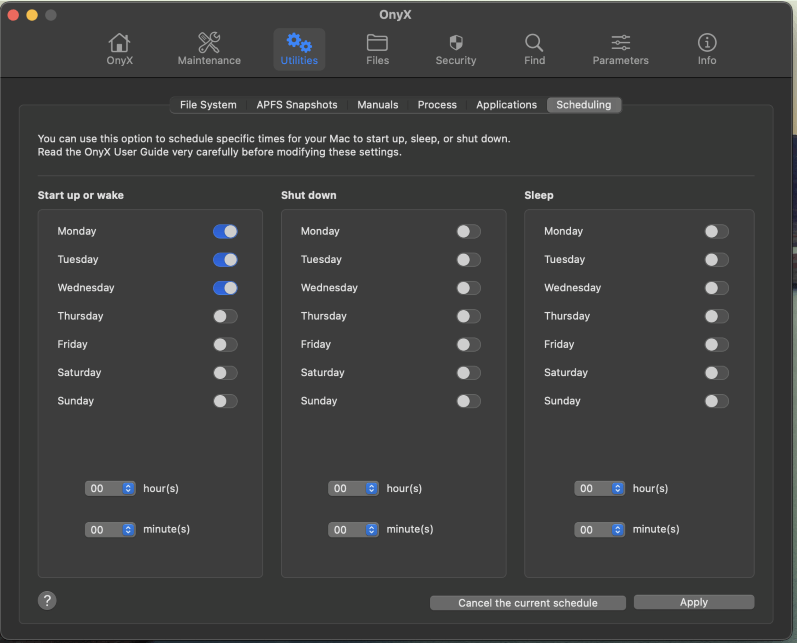Open the Maintenance tools section
Image resolution: width=797 pixels, height=643 pixels.
tap(209, 49)
